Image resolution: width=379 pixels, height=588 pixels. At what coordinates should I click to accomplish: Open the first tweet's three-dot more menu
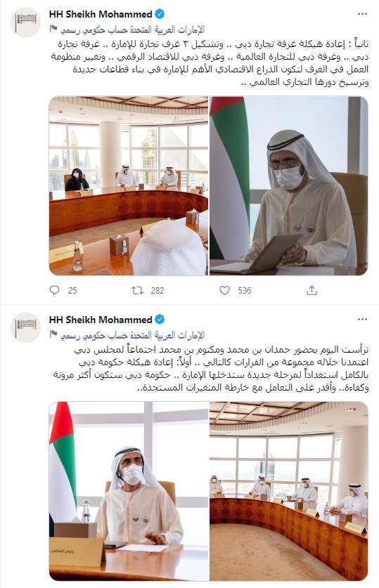pyautogui.click(x=362, y=14)
